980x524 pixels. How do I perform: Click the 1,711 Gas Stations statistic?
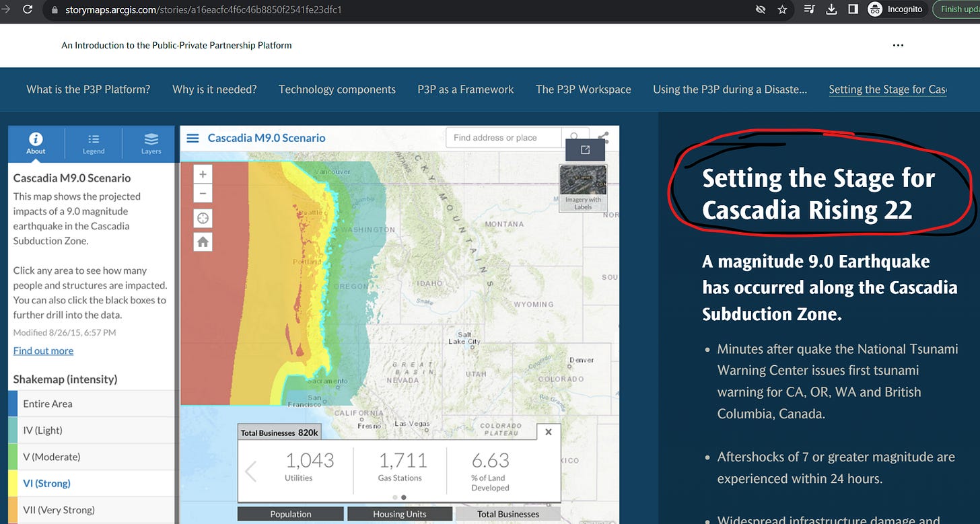pos(403,466)
